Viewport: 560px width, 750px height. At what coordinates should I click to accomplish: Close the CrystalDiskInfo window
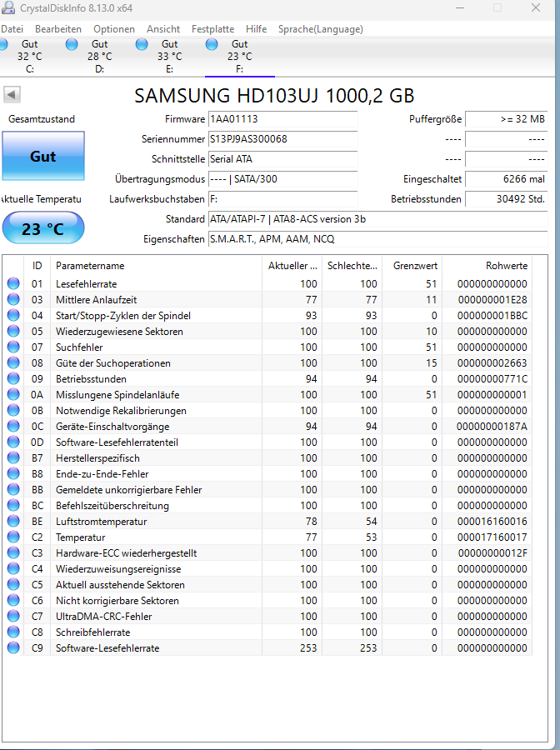pyautogui.click(x=536, y=7)
